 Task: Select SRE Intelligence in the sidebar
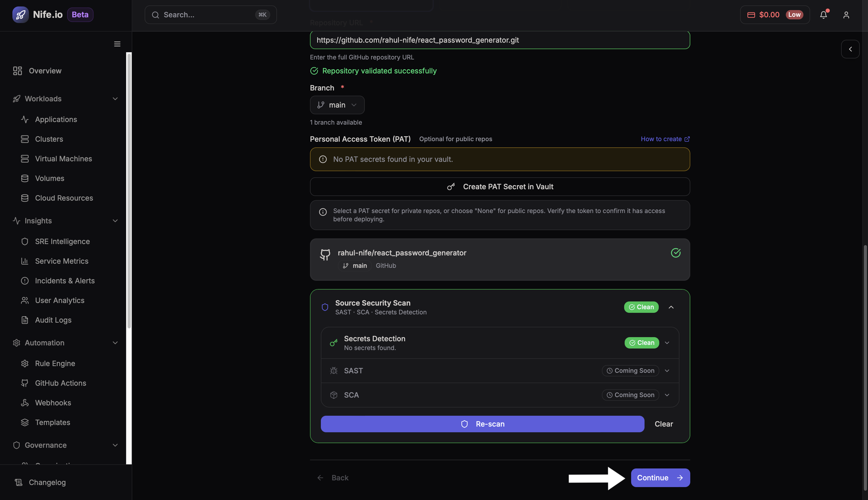point(62,241)
